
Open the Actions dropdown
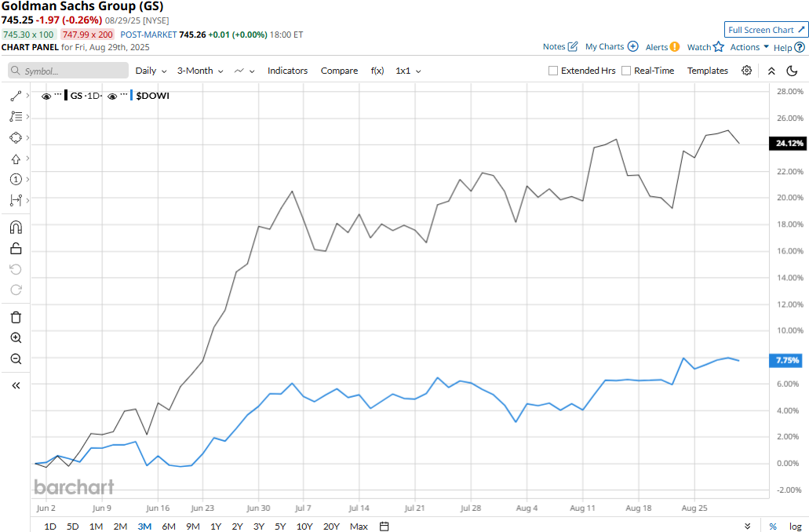749,47
